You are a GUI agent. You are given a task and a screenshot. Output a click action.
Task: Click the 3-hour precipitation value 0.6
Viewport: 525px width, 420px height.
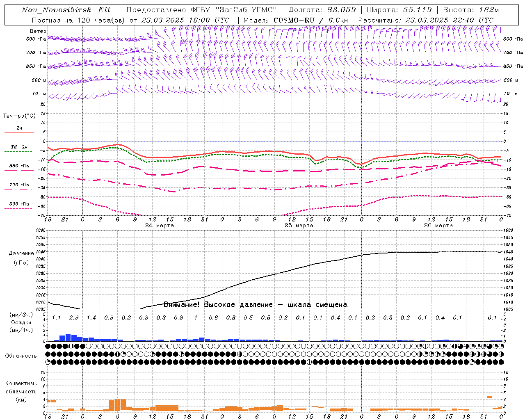(x=213, y=318)
